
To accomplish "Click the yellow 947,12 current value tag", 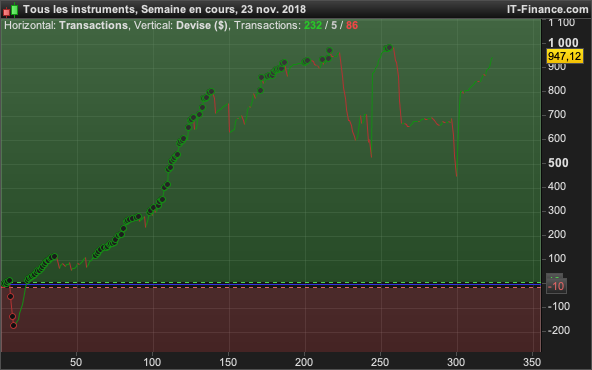I will point(564,56).
